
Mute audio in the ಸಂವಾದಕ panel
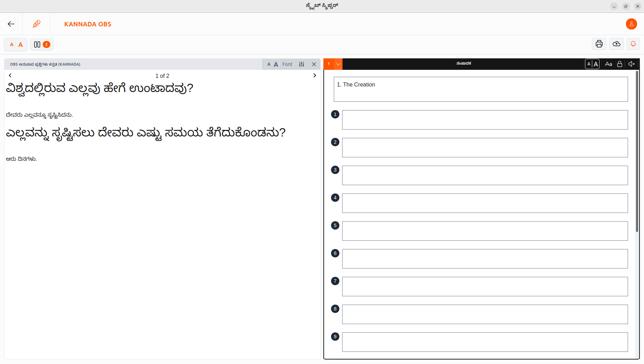point(631,64)
